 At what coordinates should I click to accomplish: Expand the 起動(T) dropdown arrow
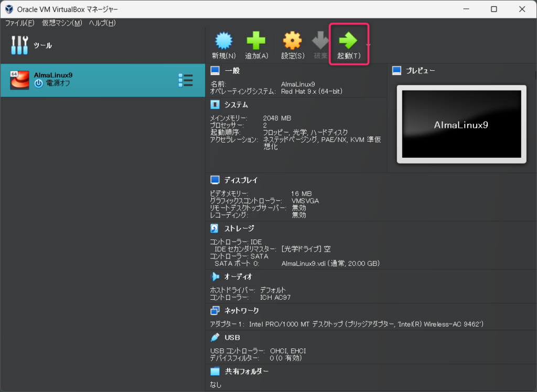(x=368, y=45)
